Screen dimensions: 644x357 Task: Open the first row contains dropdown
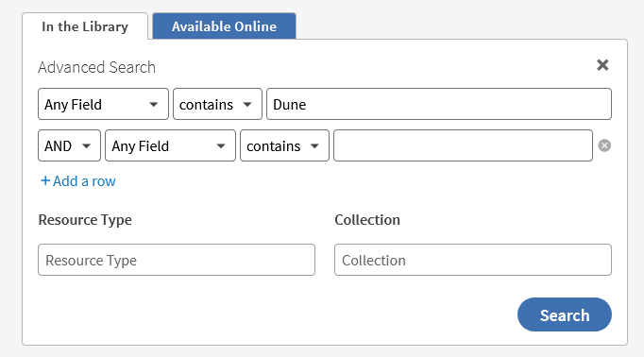click(x=217, y=104)
